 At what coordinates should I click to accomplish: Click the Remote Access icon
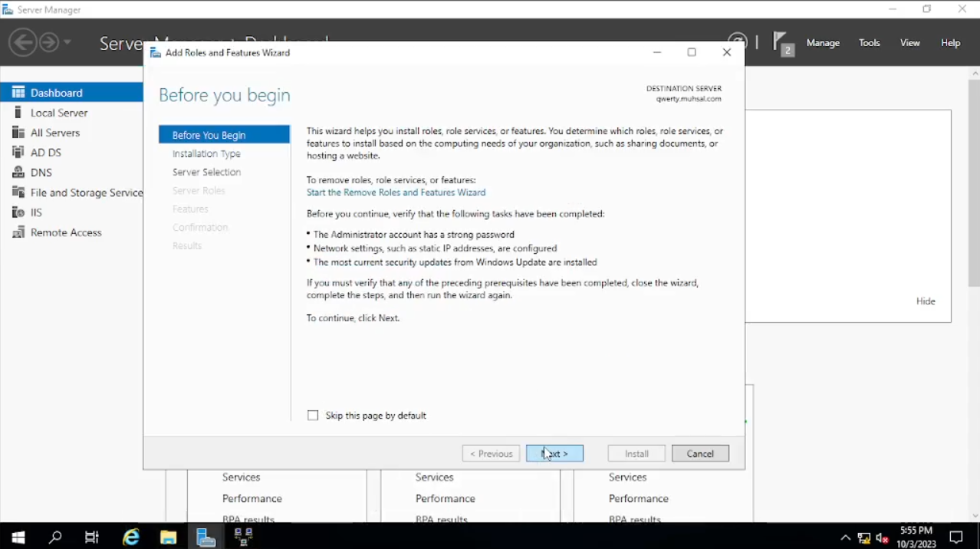(x=18, y=232)
